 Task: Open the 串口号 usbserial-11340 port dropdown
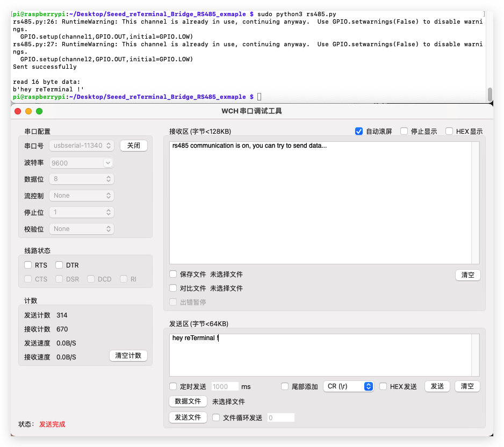pyautogui.click(x=82, y=146)
